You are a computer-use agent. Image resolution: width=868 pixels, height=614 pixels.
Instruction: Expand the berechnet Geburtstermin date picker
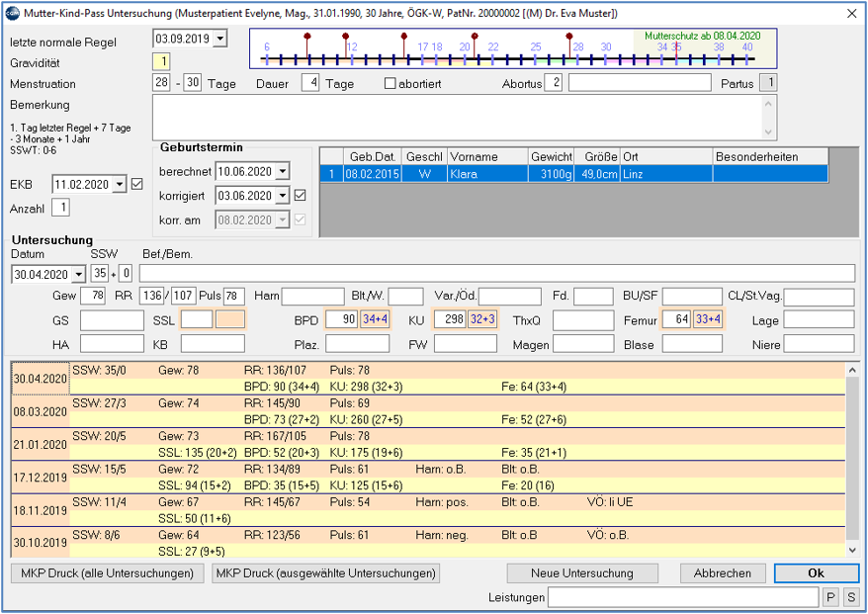(x=283, y=171)
